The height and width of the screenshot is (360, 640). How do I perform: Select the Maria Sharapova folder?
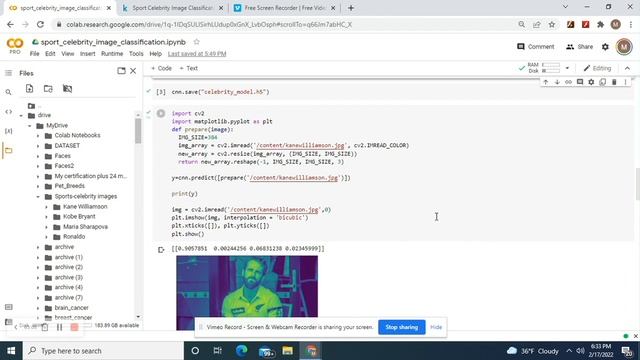click(85, 227)
